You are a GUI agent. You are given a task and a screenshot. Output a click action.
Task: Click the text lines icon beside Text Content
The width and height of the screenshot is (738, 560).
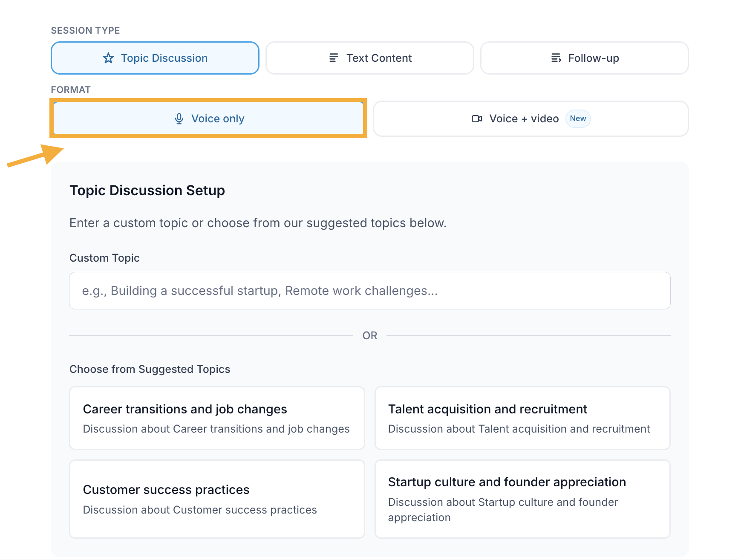tap(334, 58)
